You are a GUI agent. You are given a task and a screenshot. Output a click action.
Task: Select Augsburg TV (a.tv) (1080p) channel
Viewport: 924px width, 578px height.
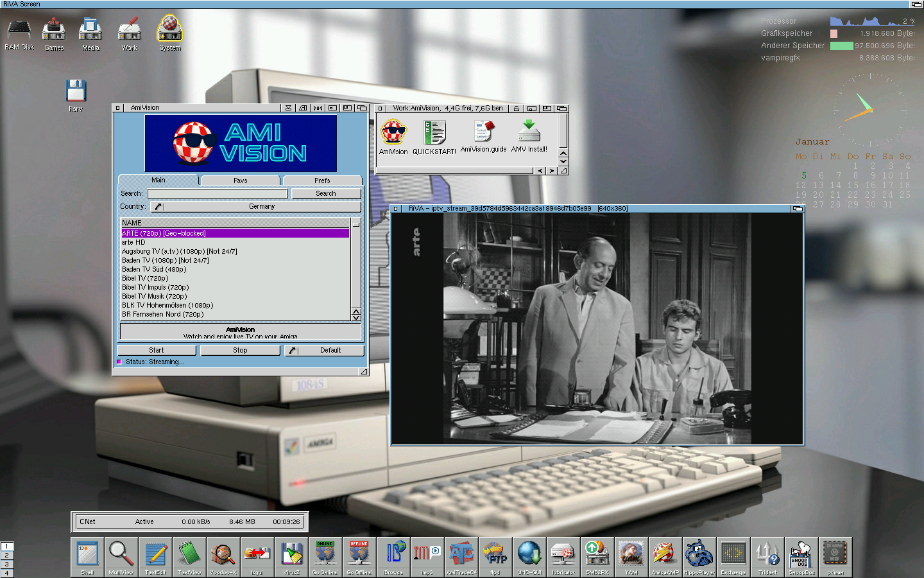tap(235, 251)
